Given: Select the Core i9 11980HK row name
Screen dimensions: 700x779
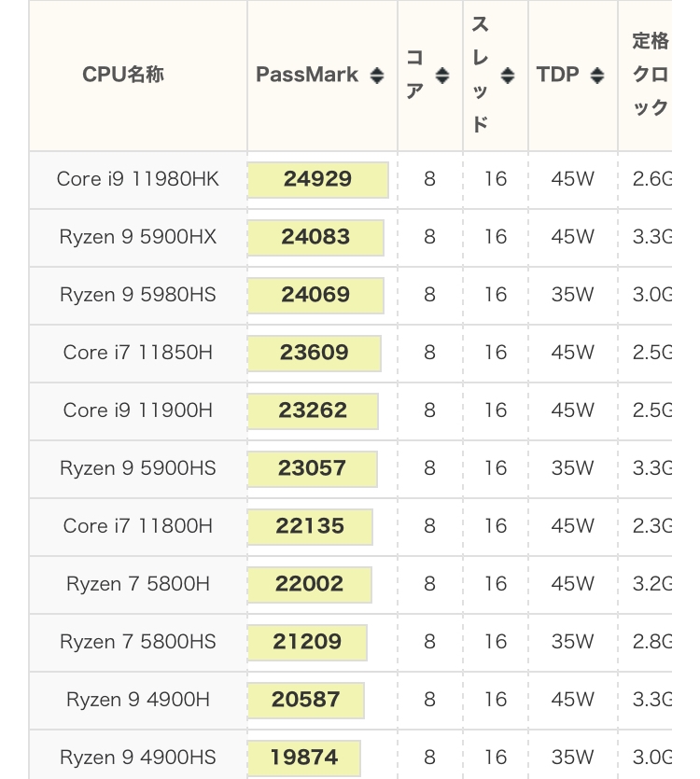Looking at the screenshot, I should click(x=138, y=179).
